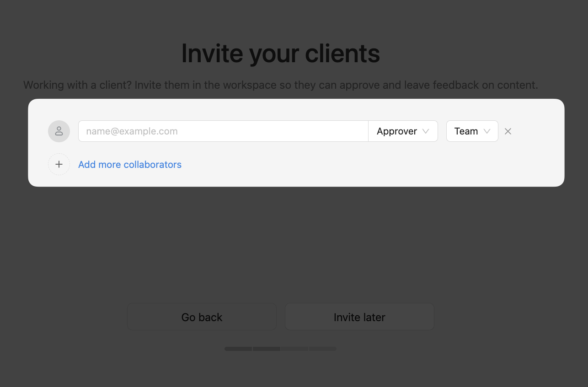Open the Approver role dropdown
The height and width of the screenshot is (387, 588).
(397, 131)
